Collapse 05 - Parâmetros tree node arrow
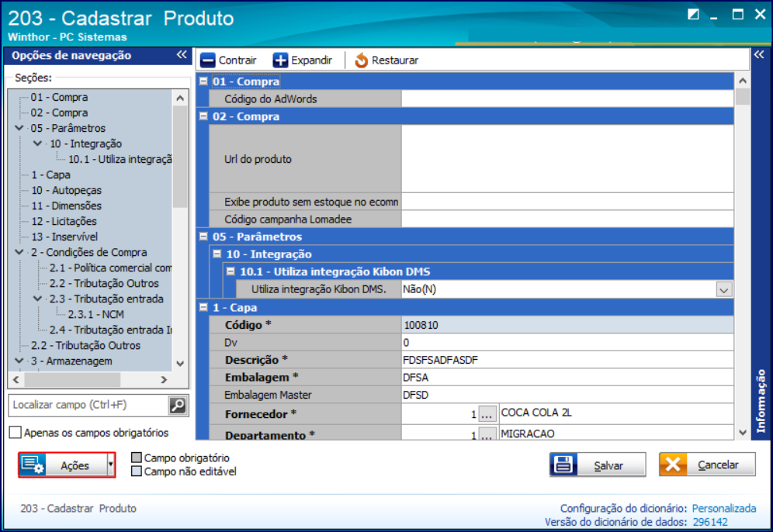773x532 pixels. (19, 128)
